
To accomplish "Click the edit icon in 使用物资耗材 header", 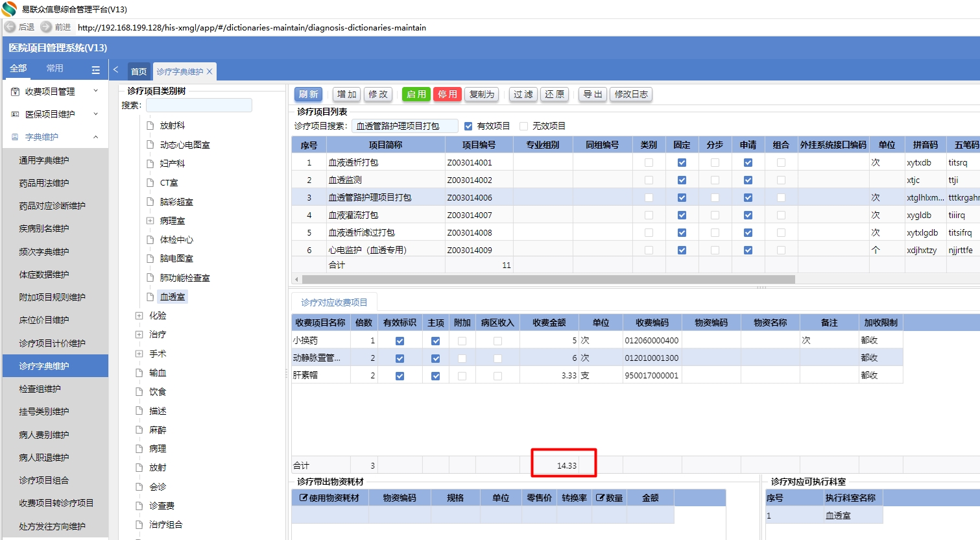I will (304, 498).
